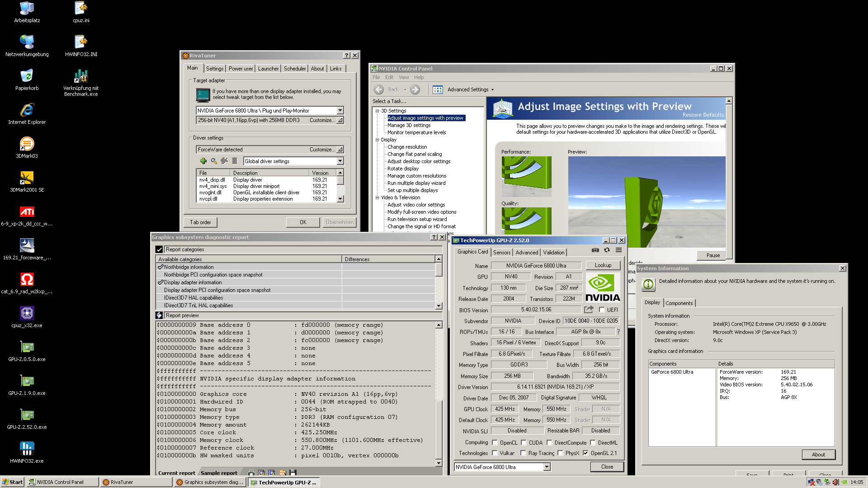Open Global driver settings dropdown

pos(340,161)
